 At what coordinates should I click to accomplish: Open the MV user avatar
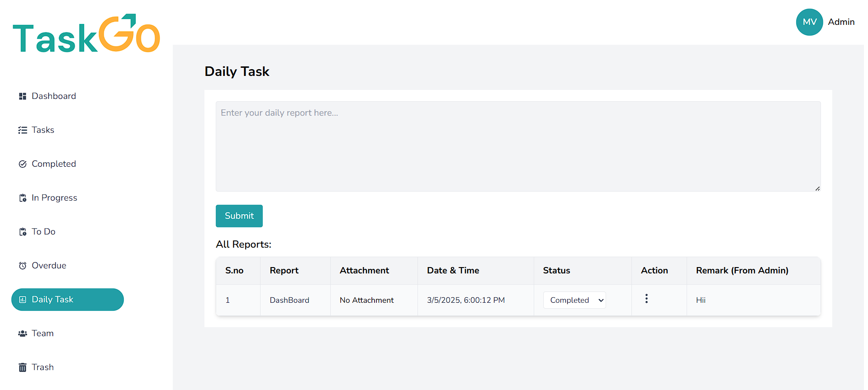[809, 22]
